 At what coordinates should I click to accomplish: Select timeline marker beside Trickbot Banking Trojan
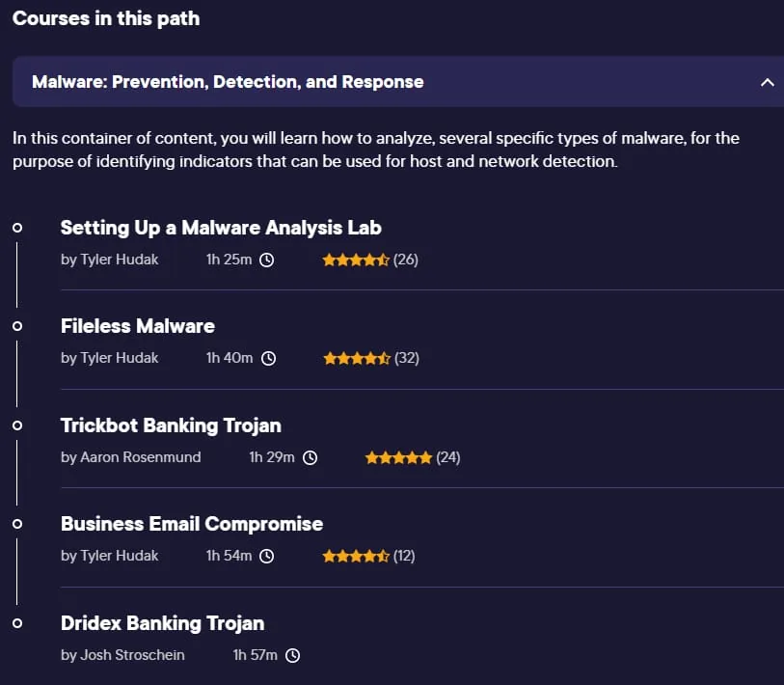point(17,425)
